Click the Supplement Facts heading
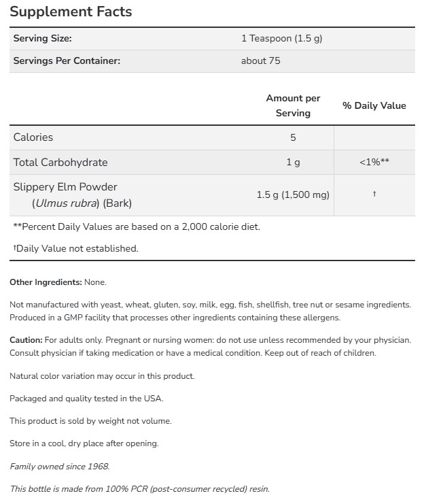Screen dimensions: 424x504 click(x=71, y=12)
